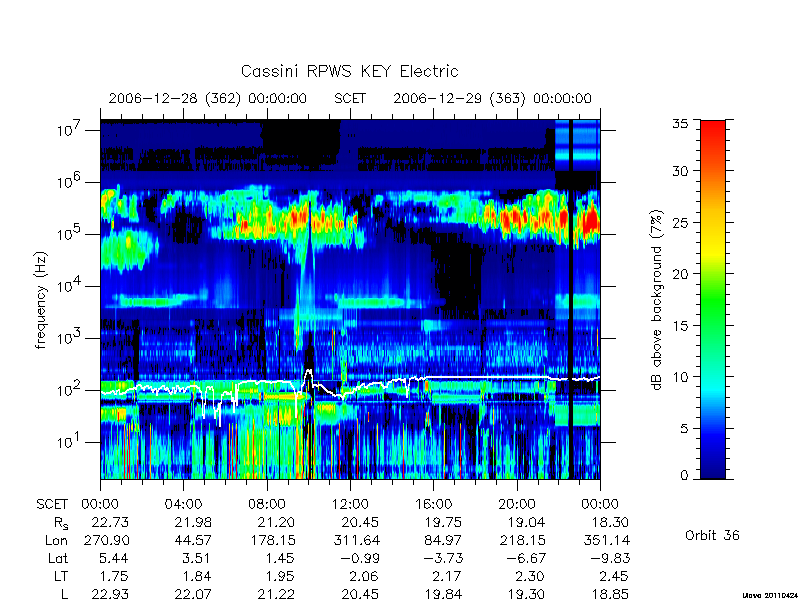Click the 'Rs' row label
The height and width of the screenshot is (600, 800).
tap(61, 523)
